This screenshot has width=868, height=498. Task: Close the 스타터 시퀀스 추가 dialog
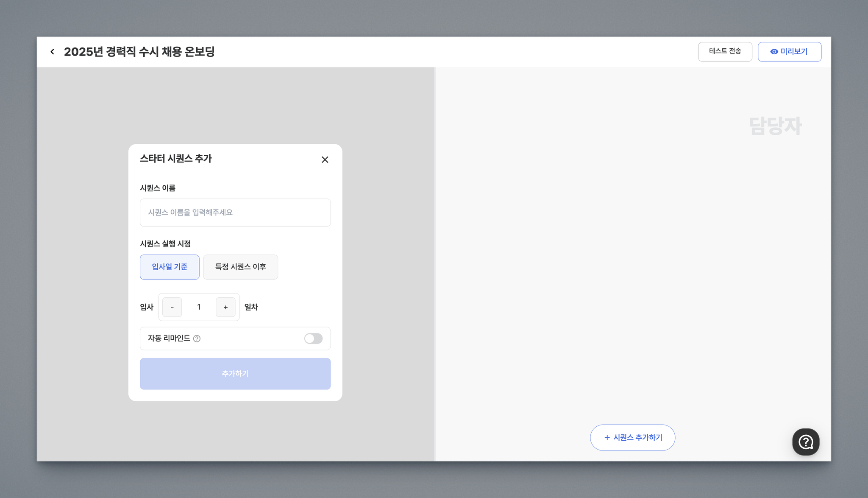(x=325, y=159)
